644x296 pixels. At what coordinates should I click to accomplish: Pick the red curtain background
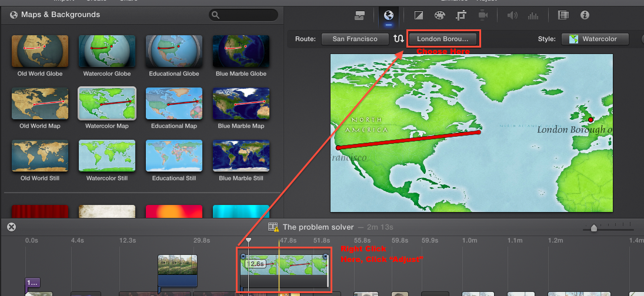(40, 211)
